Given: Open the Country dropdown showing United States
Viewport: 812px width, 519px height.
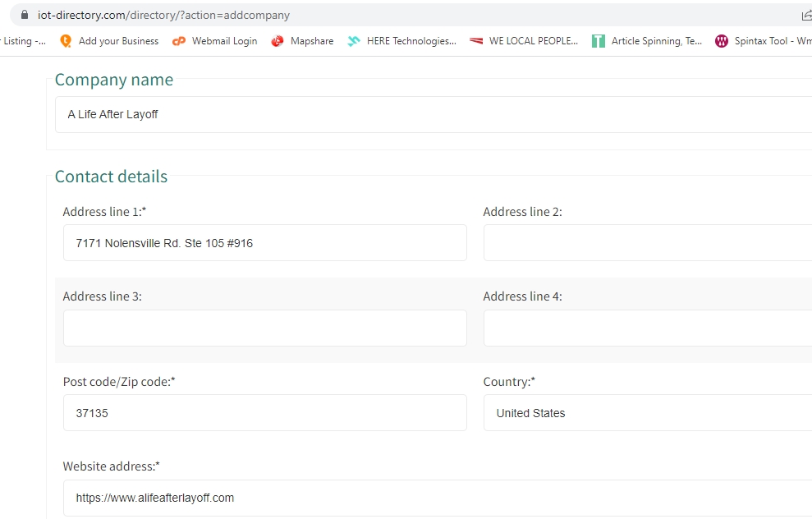Looking at the screenshot, I should point(647,413).
